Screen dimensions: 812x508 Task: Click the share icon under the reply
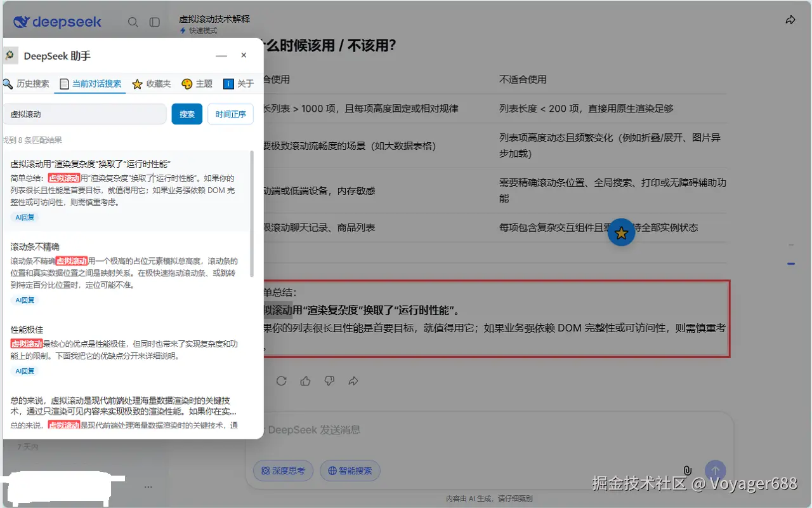coord(353,381)
